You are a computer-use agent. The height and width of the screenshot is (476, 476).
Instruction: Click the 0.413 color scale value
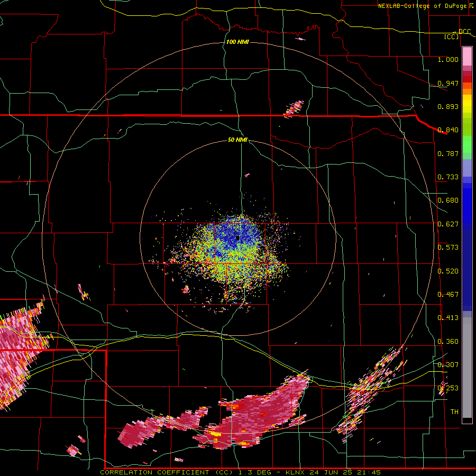[448, 318]
